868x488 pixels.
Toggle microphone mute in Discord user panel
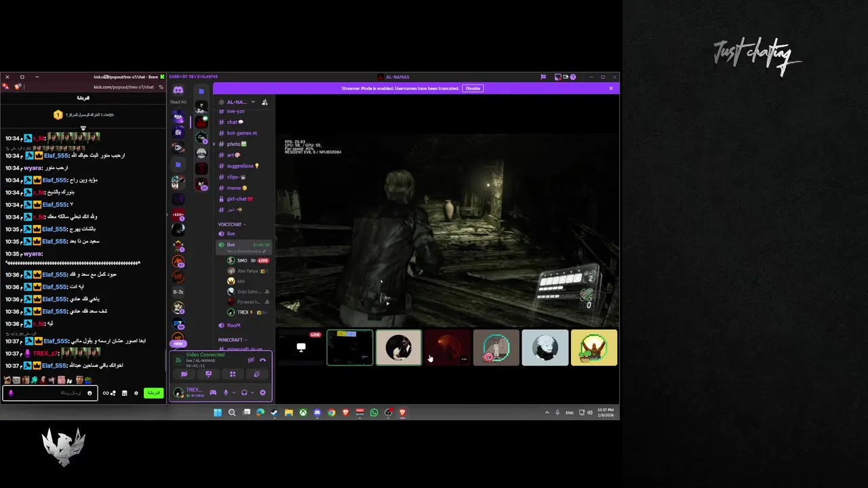pyautogui.click(x=226, y=392)
